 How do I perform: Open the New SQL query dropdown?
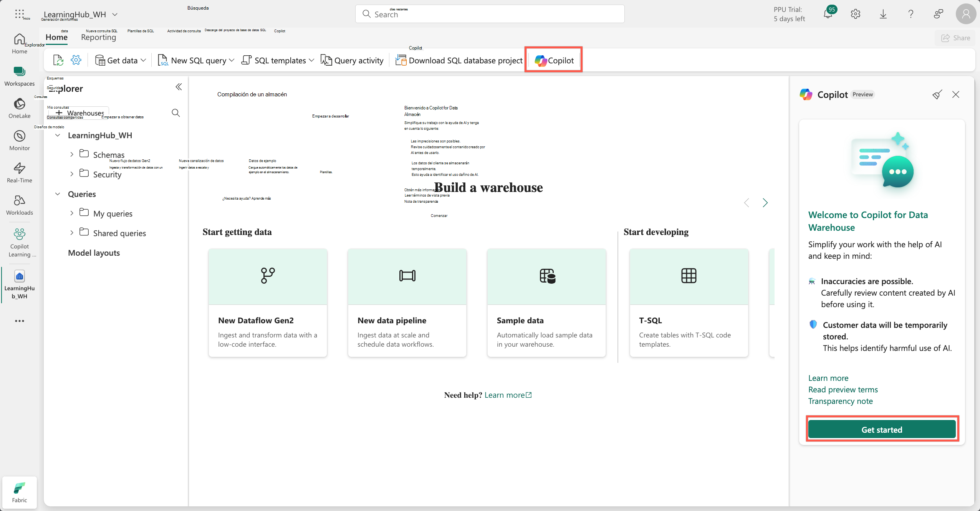pos(196,60)
